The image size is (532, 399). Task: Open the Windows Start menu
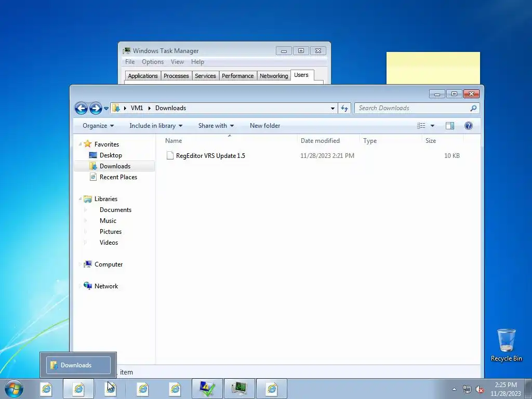[14, 389]
